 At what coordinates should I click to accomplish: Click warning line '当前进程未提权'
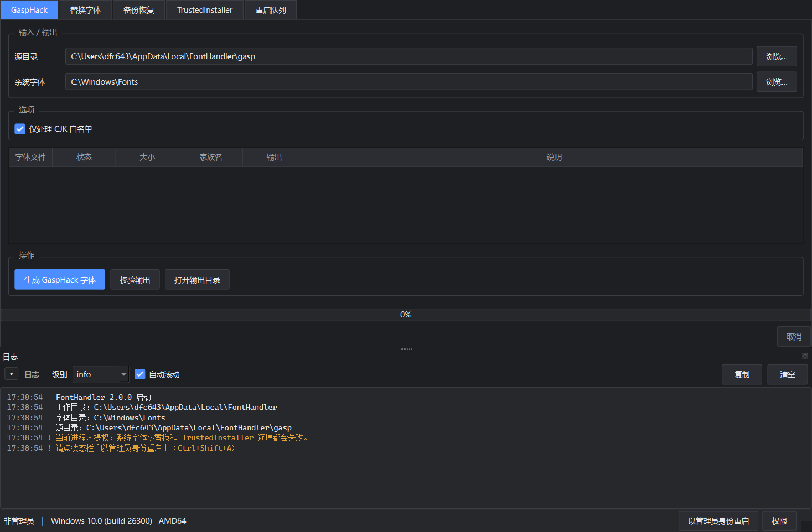pos(182,437)
